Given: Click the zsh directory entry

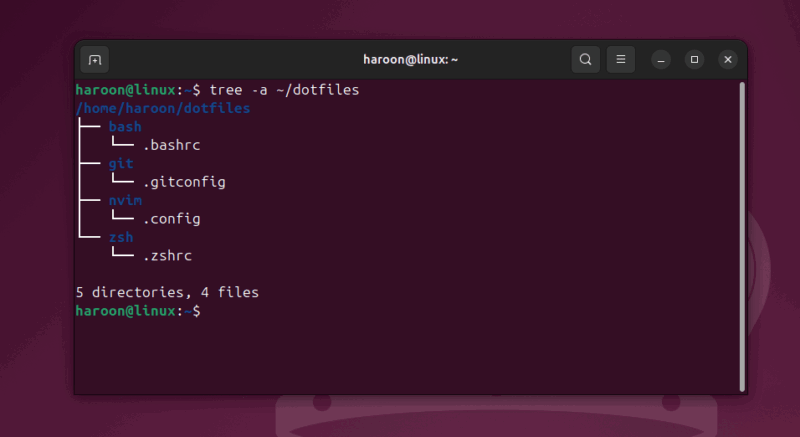Looking at the screenshot, I should point(121,237).
